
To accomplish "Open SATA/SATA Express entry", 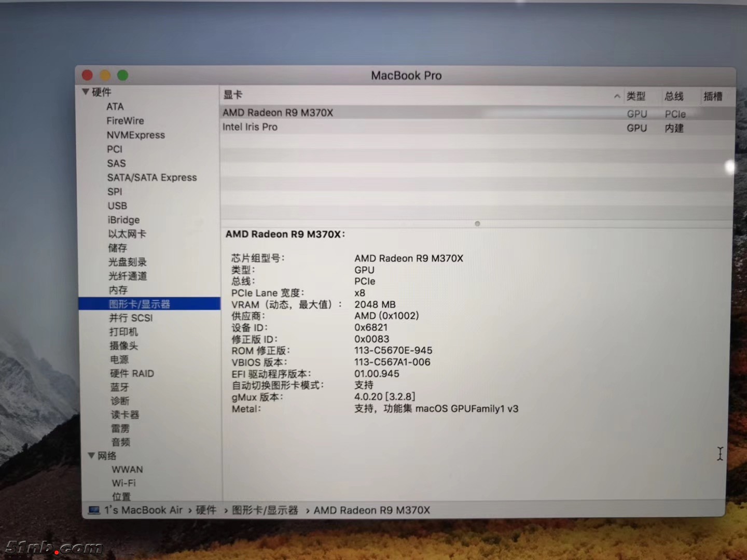I will pyautogui.click(x=152, y=177).
